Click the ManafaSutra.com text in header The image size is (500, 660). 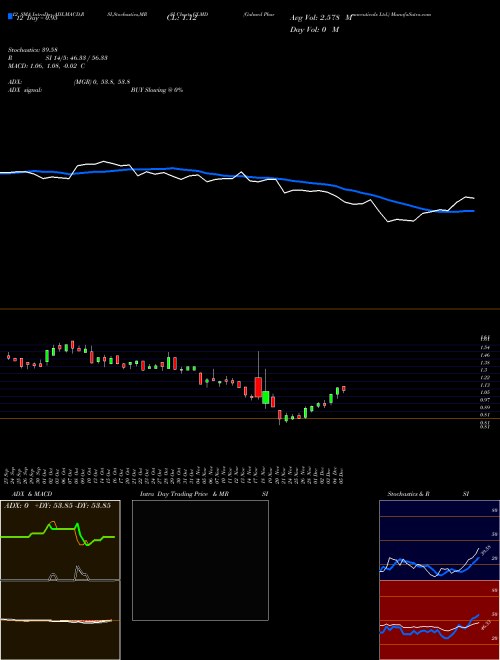pyautogui.click(x=411, y=14)
